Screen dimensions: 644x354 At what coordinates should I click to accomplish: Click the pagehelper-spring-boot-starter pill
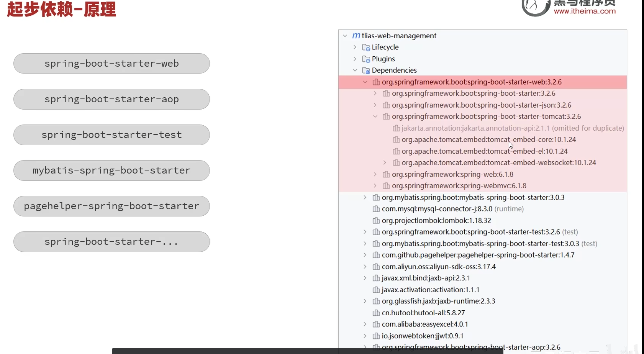click(111, 206)
